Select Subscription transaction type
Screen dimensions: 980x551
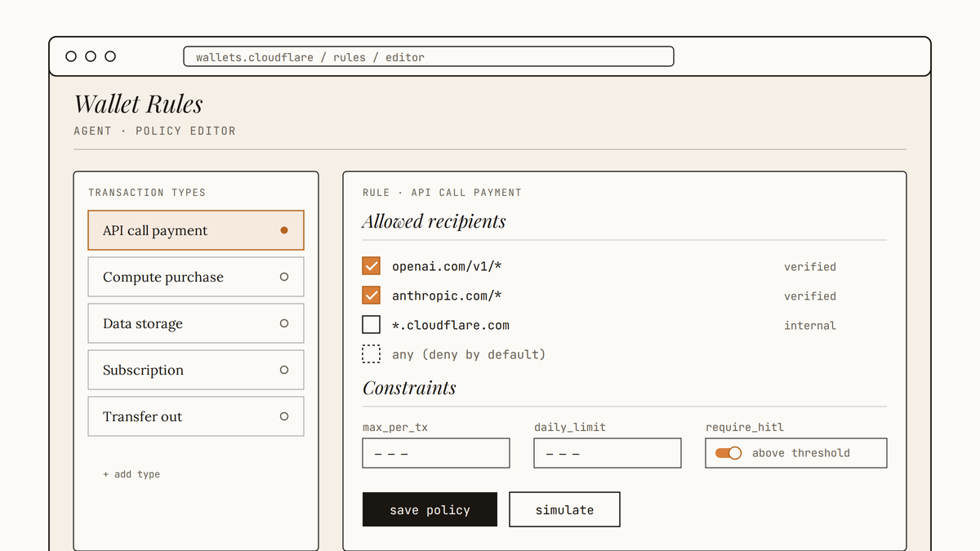tap(196, 370)
